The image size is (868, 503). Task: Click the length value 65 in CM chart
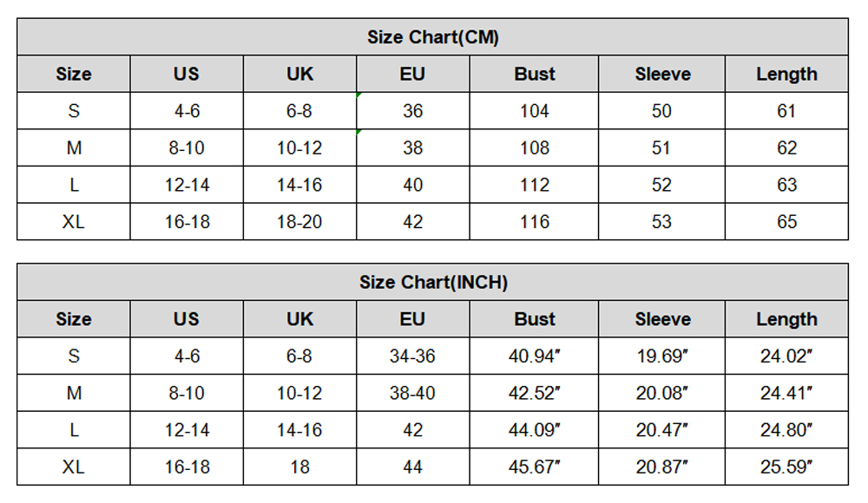(x=786, y=222)
